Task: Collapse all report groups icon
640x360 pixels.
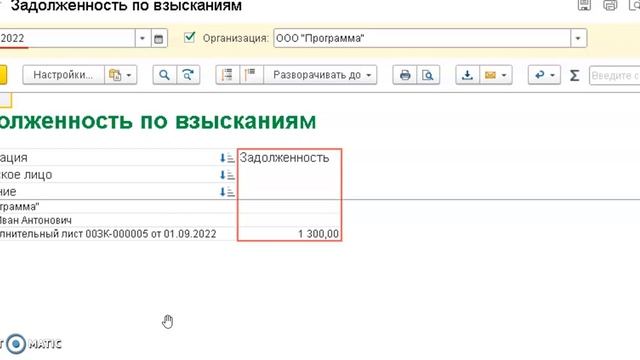Action: point(227,75)
